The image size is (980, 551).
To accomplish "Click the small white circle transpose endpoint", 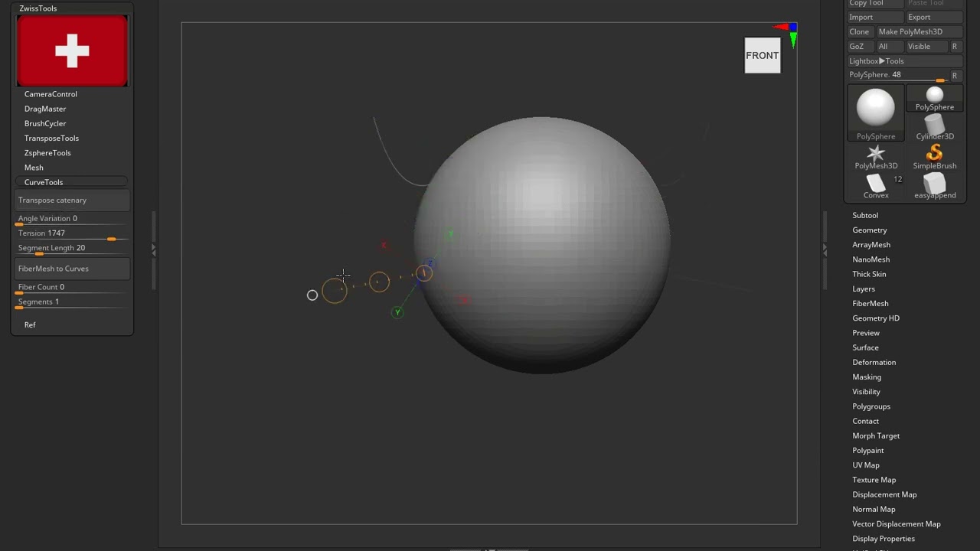I will 312,295.
